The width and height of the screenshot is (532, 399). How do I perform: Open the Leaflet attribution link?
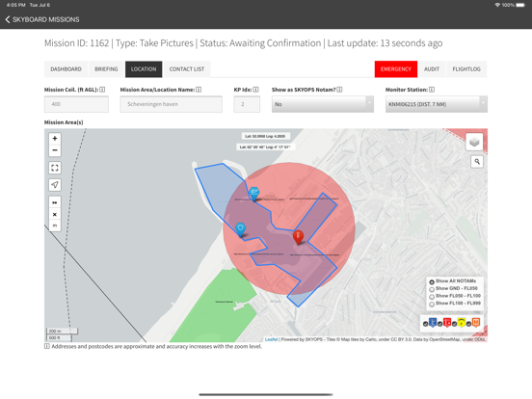tap(271, 339)
